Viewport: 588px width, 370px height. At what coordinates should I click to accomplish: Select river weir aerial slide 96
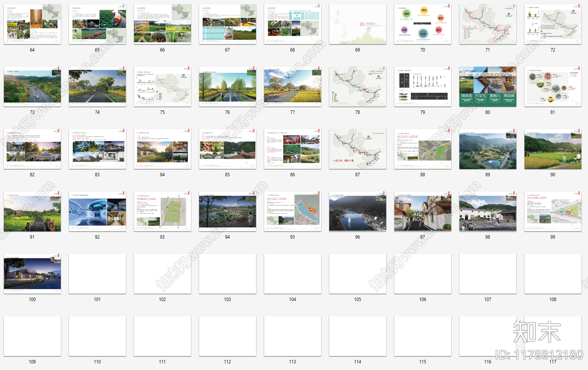tap(358, 211)
